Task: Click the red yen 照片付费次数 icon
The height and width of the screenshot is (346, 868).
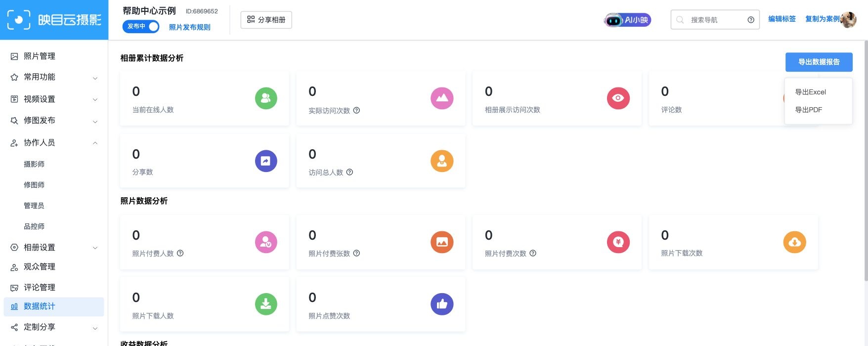Action: tap(618, 242)
